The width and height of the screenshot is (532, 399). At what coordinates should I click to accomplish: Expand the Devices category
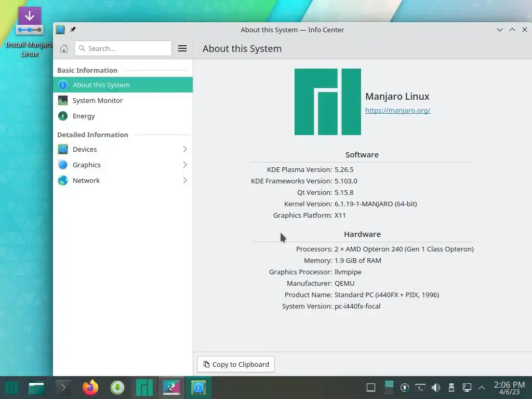point(123,149)
